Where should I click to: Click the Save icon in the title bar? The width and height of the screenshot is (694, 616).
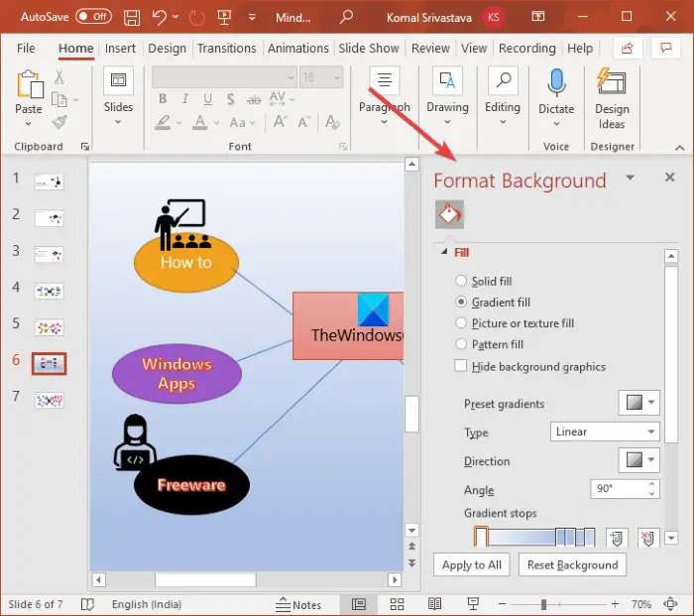pyautogui.click(x=132, y=18)
